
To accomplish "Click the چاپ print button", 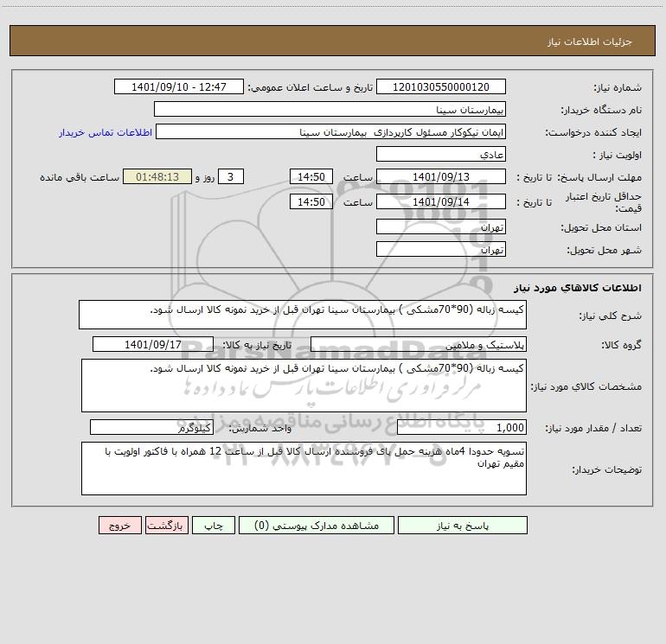I will (214, 525).
